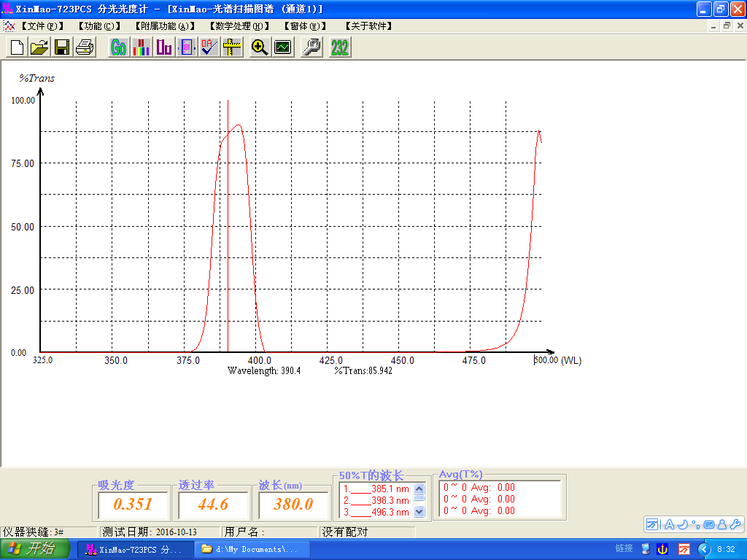Image resolution: width=747 pixels, height=560 pixels.
Task: Print the scan using the printer icon
Action: 85,47
